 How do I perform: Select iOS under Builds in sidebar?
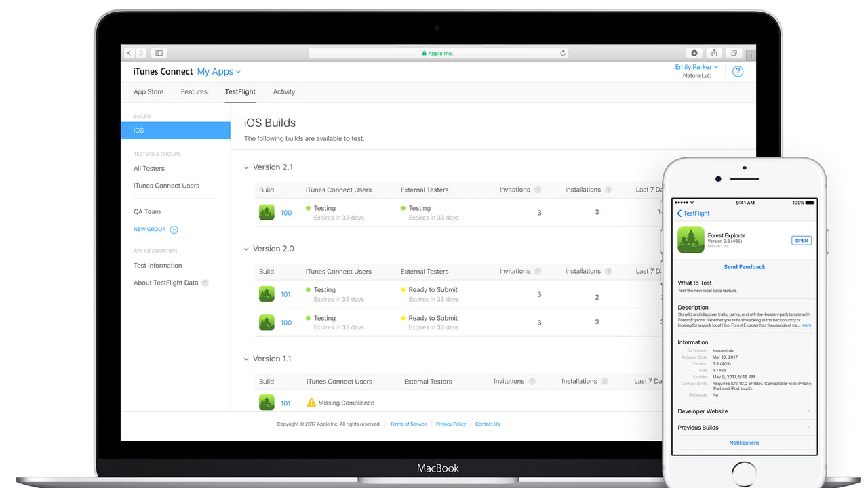point(176,130)
